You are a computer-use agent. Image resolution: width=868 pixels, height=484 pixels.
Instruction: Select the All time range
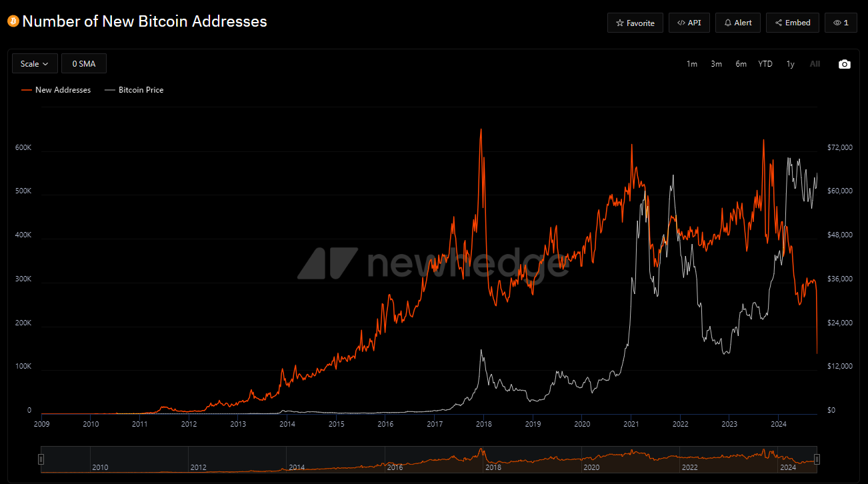click(x=815, y=64)
